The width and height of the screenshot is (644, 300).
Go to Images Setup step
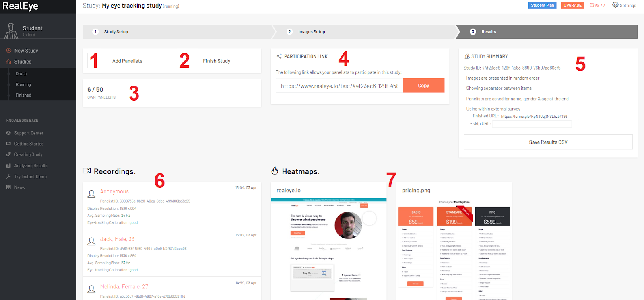point(312,32)
